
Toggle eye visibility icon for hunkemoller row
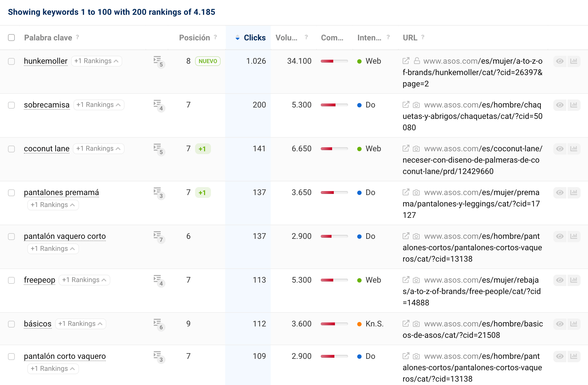coord(560,61)
